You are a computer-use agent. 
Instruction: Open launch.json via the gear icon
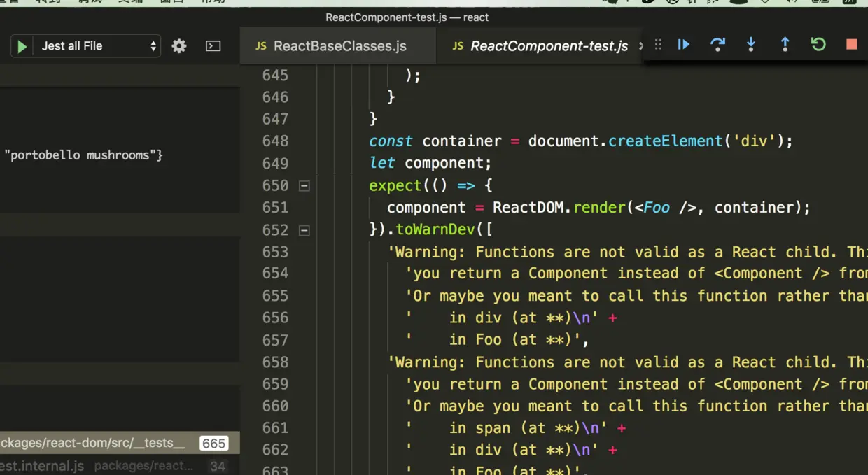point(179,46)
